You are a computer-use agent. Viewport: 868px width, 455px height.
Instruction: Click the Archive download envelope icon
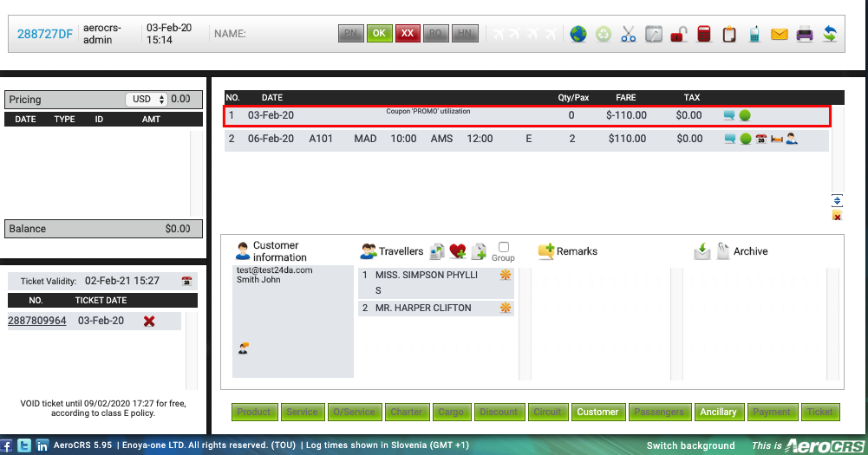coord(702,251)
